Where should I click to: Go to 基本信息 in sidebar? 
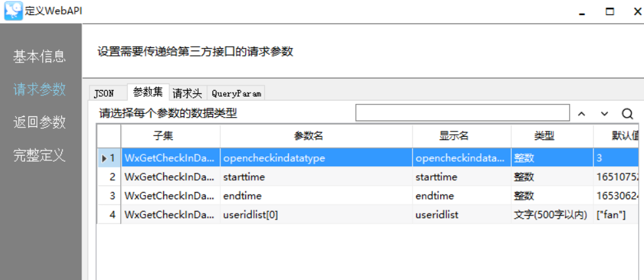pos(39,57)
